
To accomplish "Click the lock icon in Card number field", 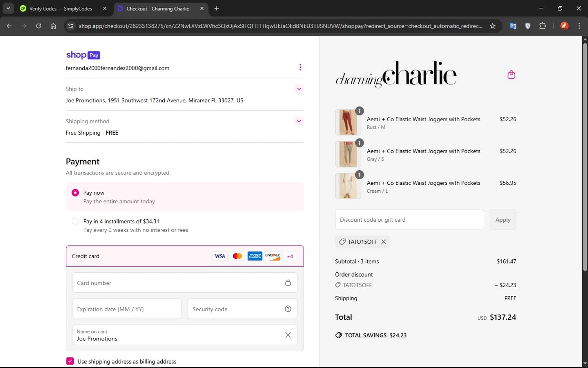I will (x=288, y=282).
